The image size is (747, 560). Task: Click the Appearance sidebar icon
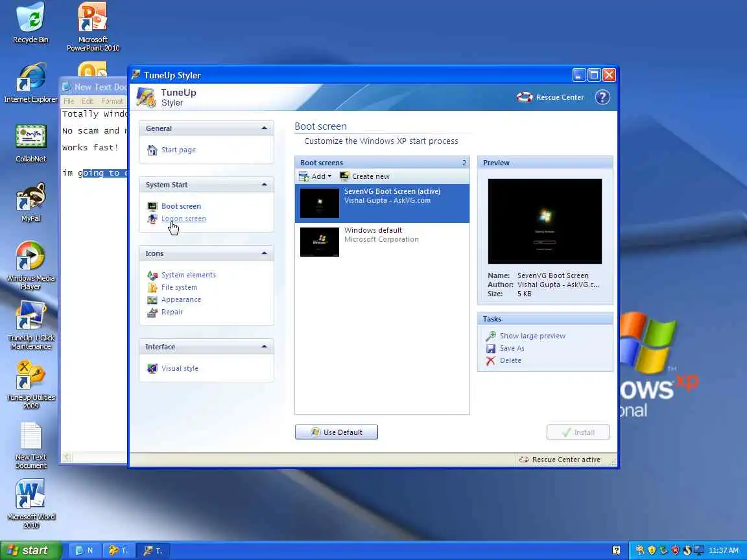click(x=152, y=299)
